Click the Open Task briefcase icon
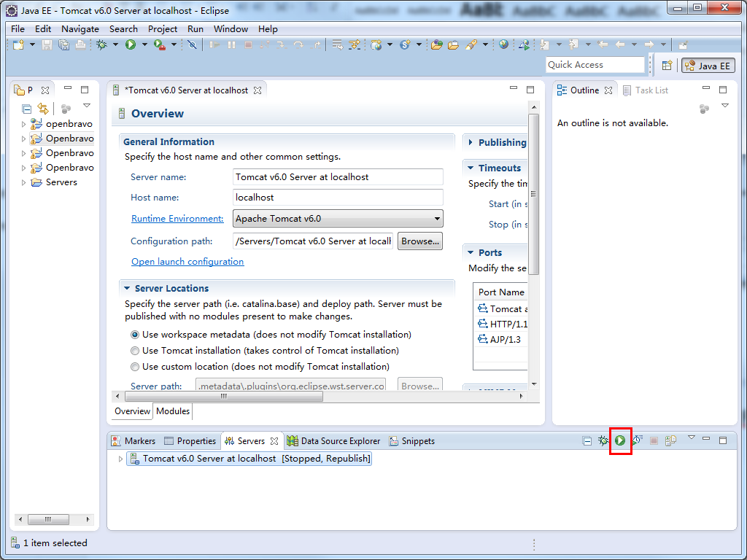 (454, 44)
